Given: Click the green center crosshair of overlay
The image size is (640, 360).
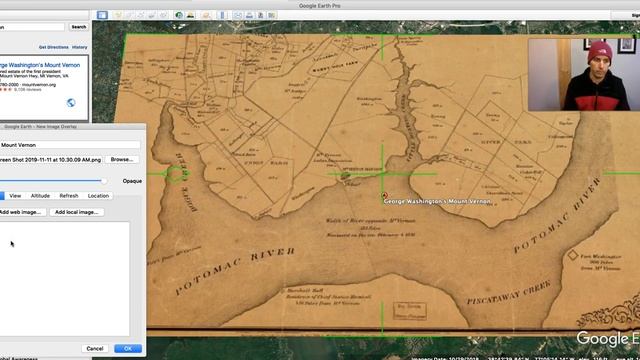Looking at the screenshot, I should (382, 174).
